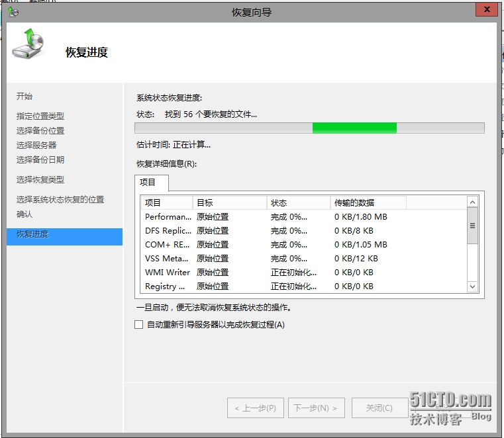Select the Registry ... row
504x438 pixels.
[x=304, y=286]
